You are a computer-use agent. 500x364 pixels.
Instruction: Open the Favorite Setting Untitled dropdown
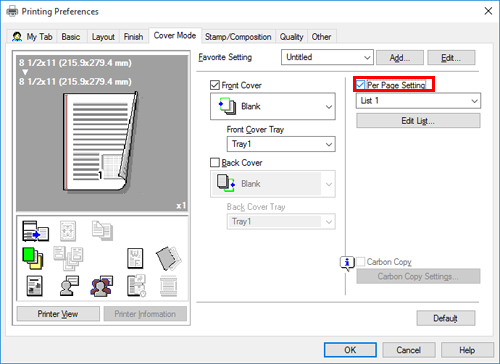327,57
